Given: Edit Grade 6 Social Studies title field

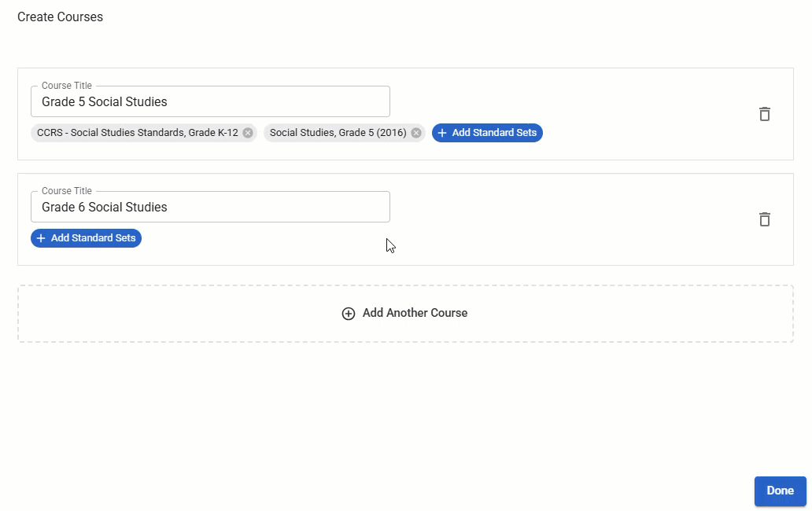Looking at the screenshot, I should pos(210,207).
